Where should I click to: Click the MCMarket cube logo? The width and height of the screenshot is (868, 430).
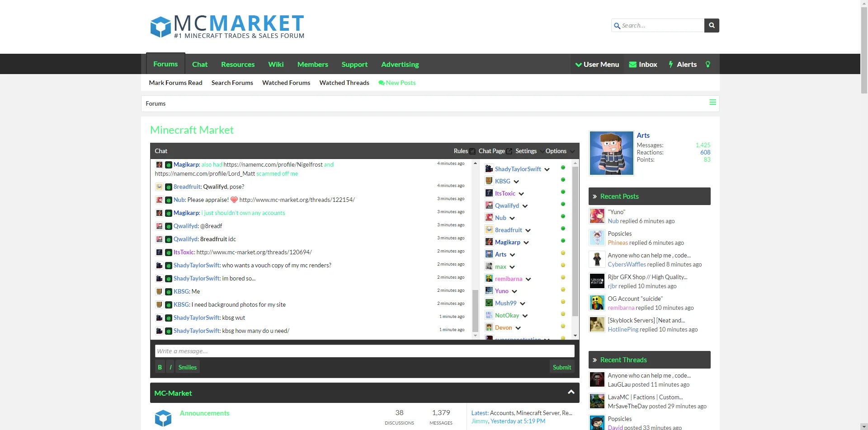point(160,27)
